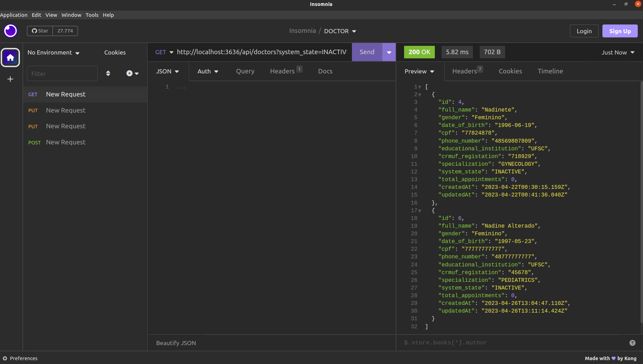The height and width of the screenshot is (364, 643).
Task: Open the GET method dropdown
Action: (x=164, y=52)
